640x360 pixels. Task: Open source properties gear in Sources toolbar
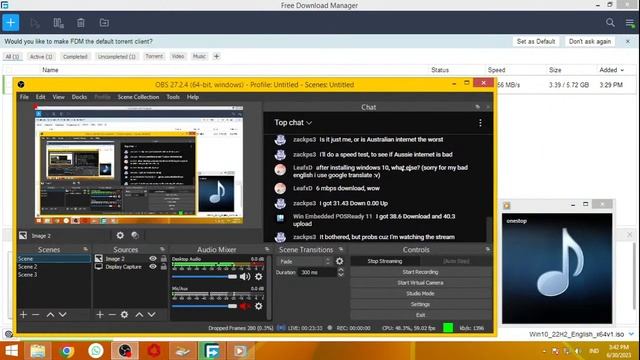click(124, 315)
